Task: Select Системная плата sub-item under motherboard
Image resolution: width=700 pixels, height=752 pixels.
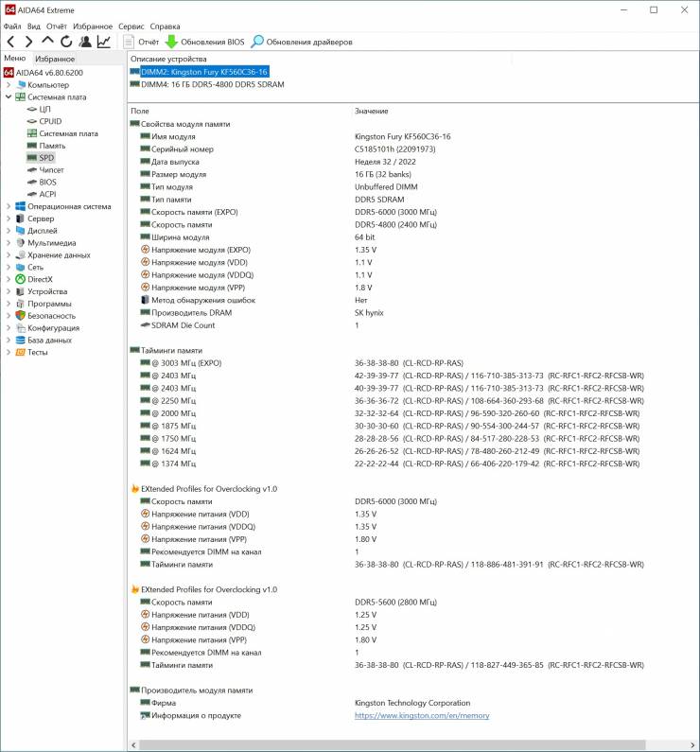Action: pos(68,133)
